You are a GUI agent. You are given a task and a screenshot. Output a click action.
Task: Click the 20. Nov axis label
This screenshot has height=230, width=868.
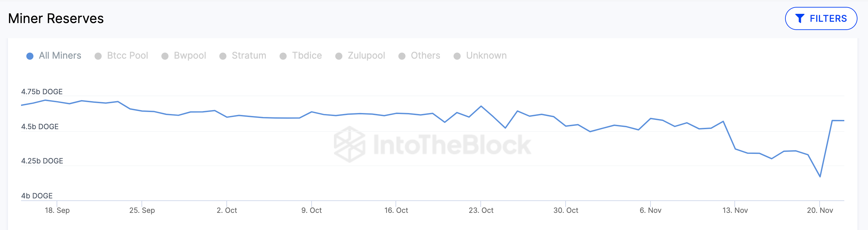[820, 211]
